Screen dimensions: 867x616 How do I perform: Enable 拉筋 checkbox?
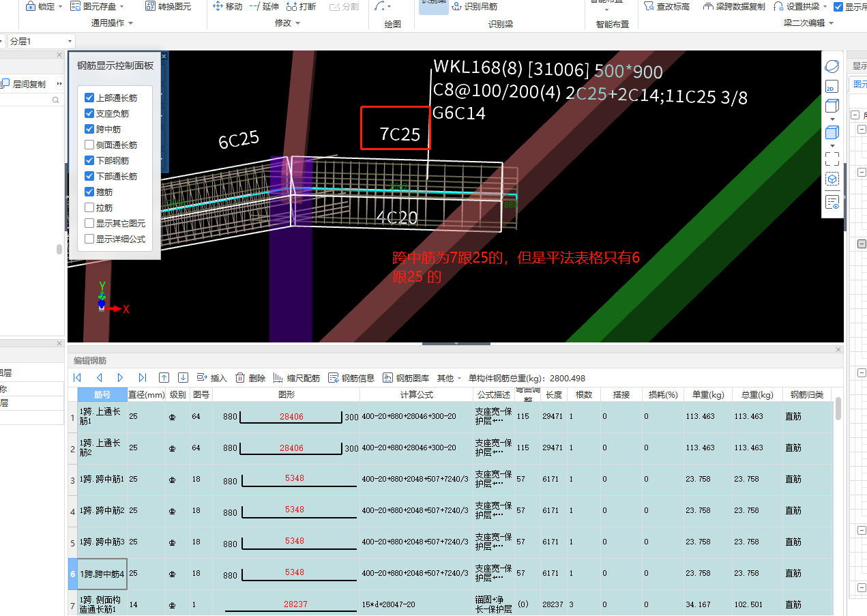pyautogui.click(x=89, y=208)
